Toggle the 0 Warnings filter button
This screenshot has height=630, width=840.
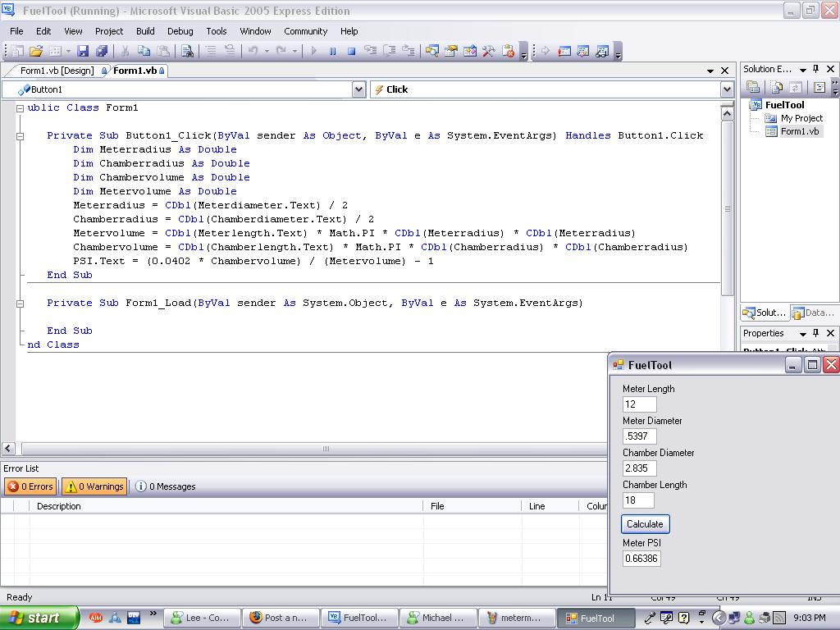(x=94, y=486)
